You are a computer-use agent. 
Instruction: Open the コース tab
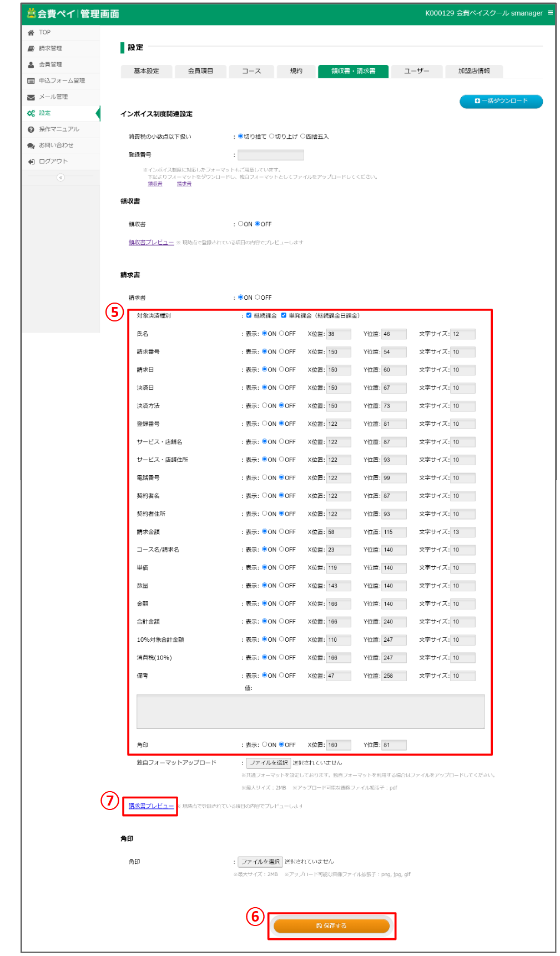[251, 71]
